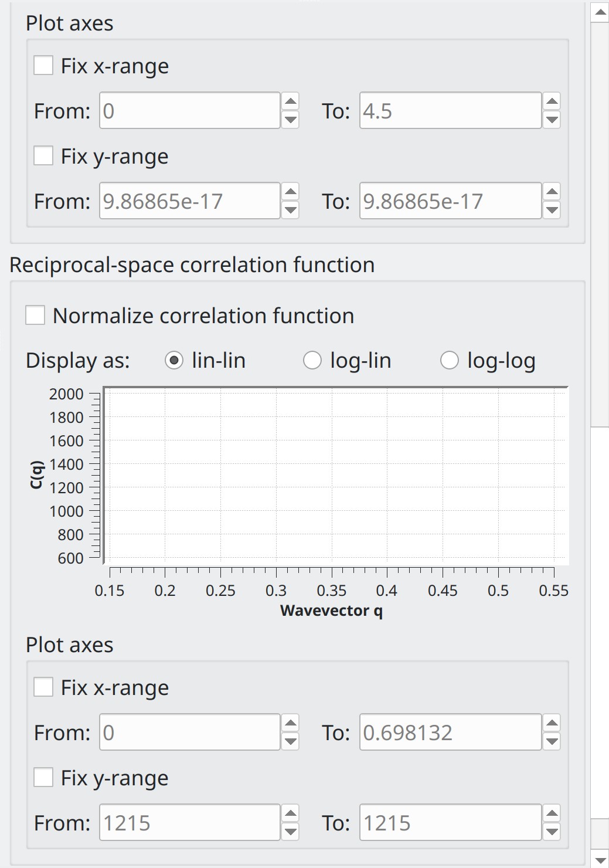609x868 pixels.
Task: Select log-lin display mode
Action: (312, 360)
